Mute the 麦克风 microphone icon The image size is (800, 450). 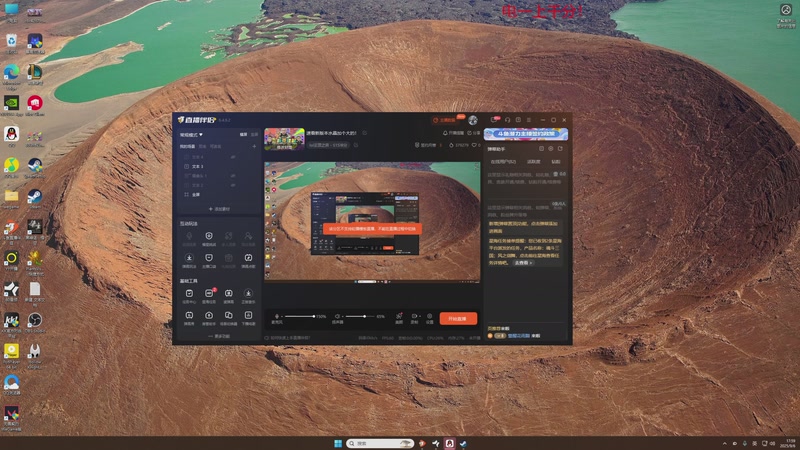[277, 316]
